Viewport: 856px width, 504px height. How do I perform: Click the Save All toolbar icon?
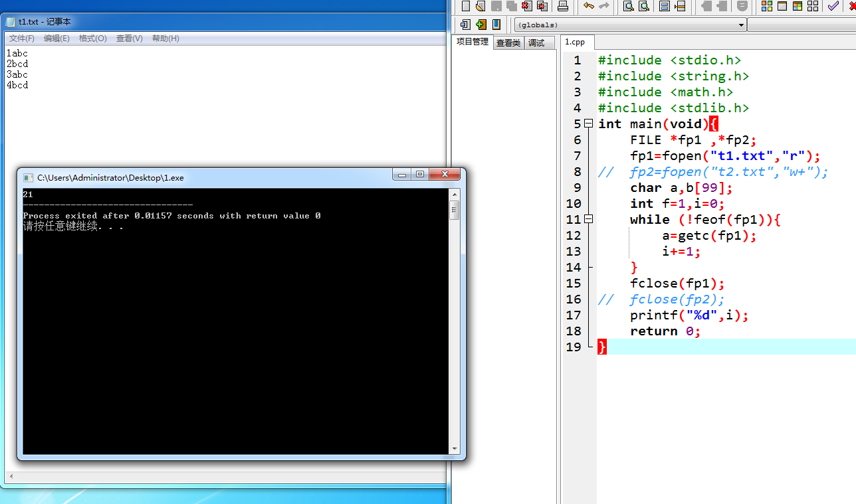click(511, 6)
